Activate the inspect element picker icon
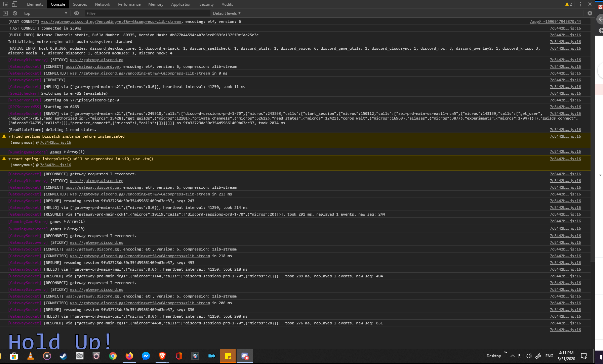603x364 pixels. [5, 4]
